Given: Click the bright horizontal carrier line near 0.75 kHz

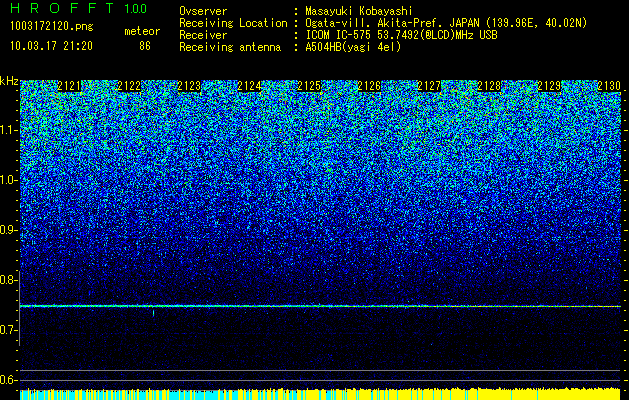Looking at the screenshot, I should pos(320,306).
